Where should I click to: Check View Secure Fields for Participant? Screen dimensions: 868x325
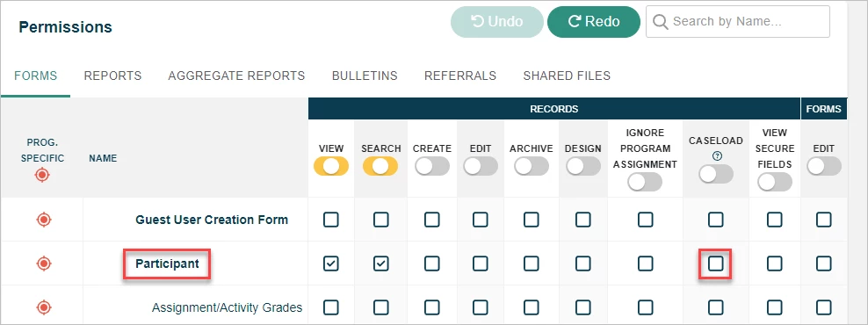click(775, 264)
